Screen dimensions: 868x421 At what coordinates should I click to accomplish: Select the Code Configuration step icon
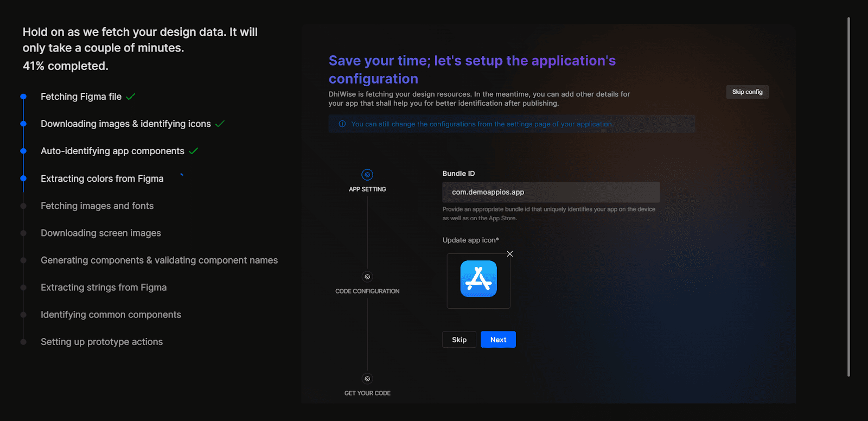367,277
